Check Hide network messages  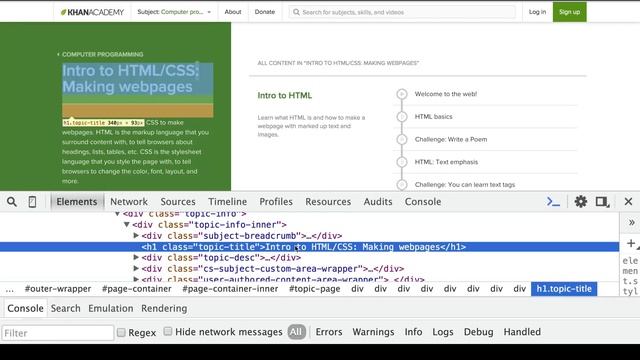(168, 331)
